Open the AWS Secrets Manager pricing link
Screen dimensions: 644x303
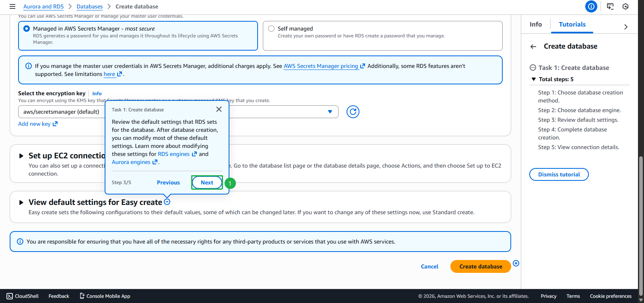coord(321,66)
